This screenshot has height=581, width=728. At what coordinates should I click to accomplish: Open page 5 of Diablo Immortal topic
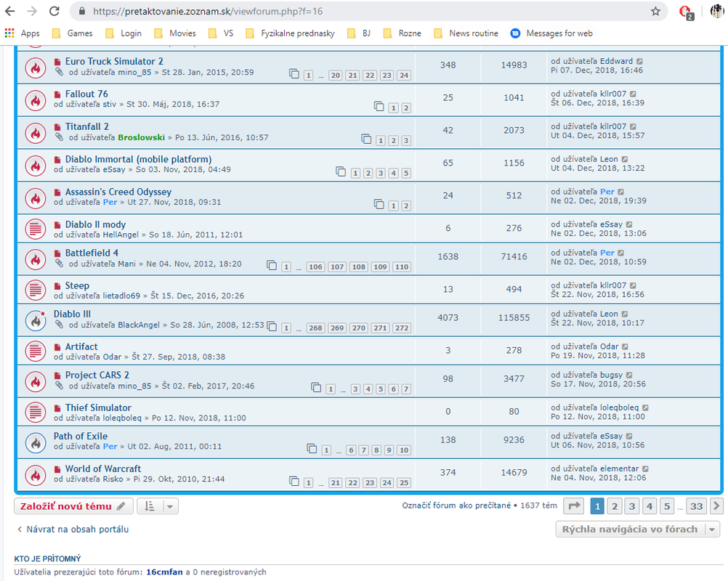[x=406, y=173]
